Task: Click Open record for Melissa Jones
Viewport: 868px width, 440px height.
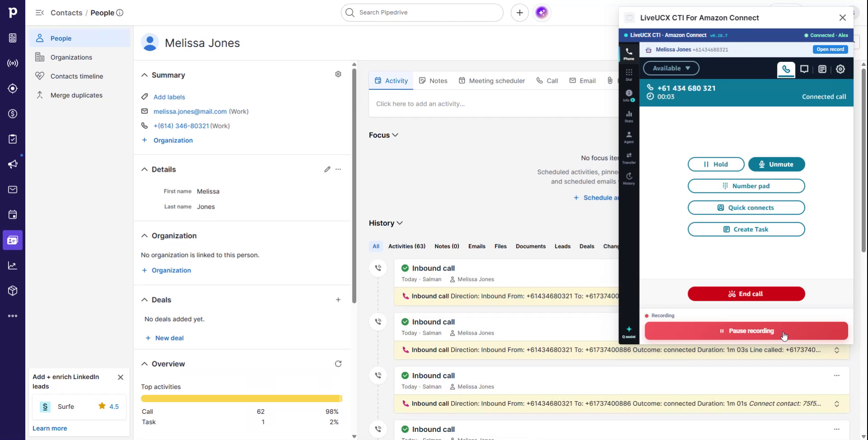Action: (x=830, y=50)
